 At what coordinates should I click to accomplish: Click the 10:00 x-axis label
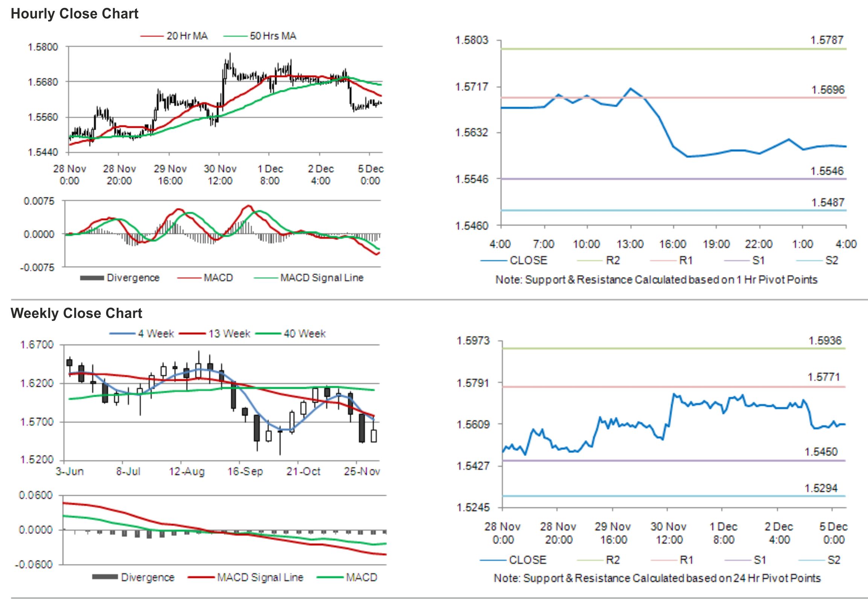[586, 244]
